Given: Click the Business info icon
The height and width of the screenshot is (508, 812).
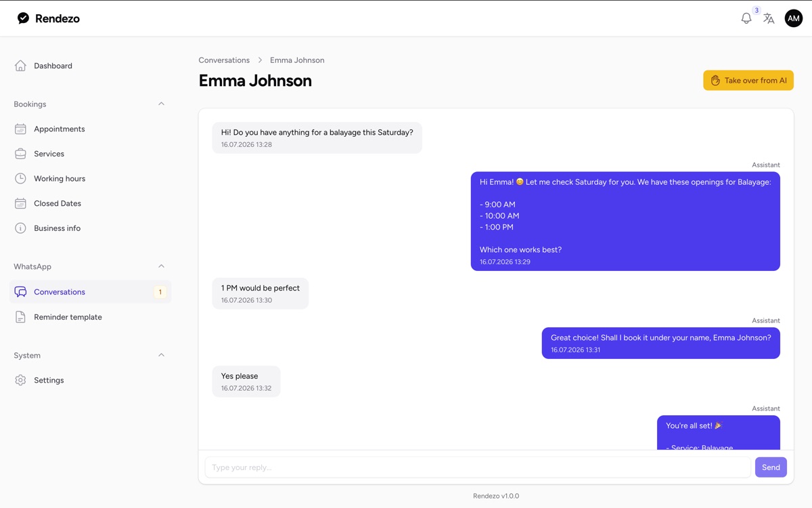Looking at the screenshot, I should click(x=20, y=228).
